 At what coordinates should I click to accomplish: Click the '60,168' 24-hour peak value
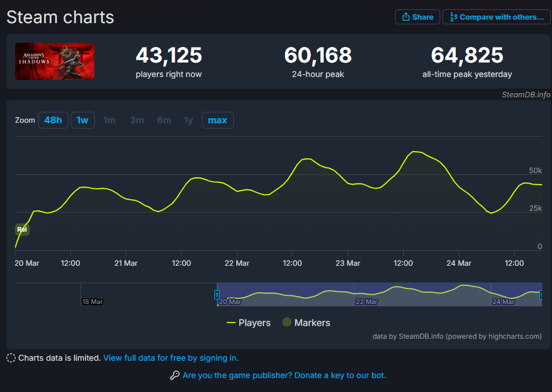tap(318, 55)
